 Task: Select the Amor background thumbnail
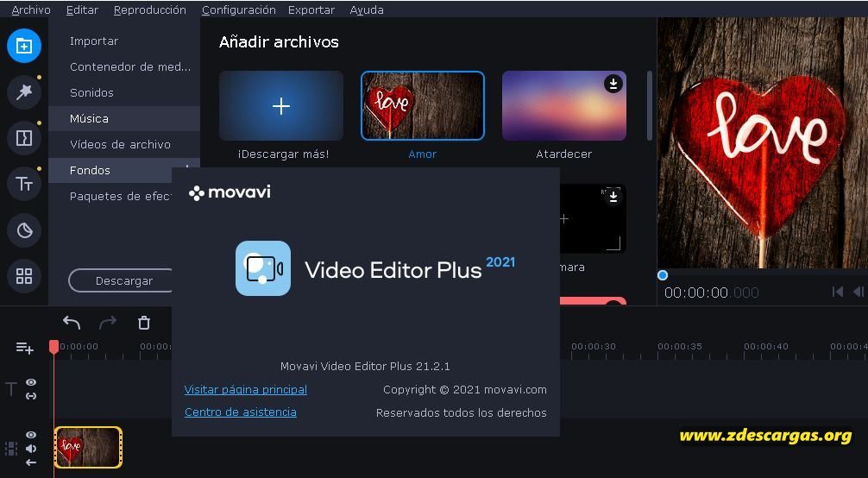point(423,106)
